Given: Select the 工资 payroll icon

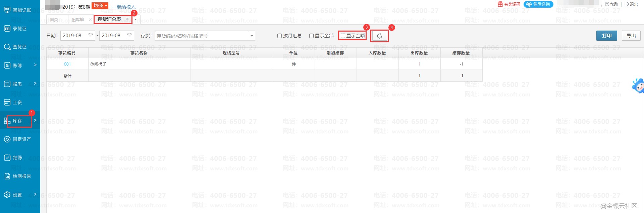Looking at the screenshot, I should pyautogui.click(x=7, y=102).
